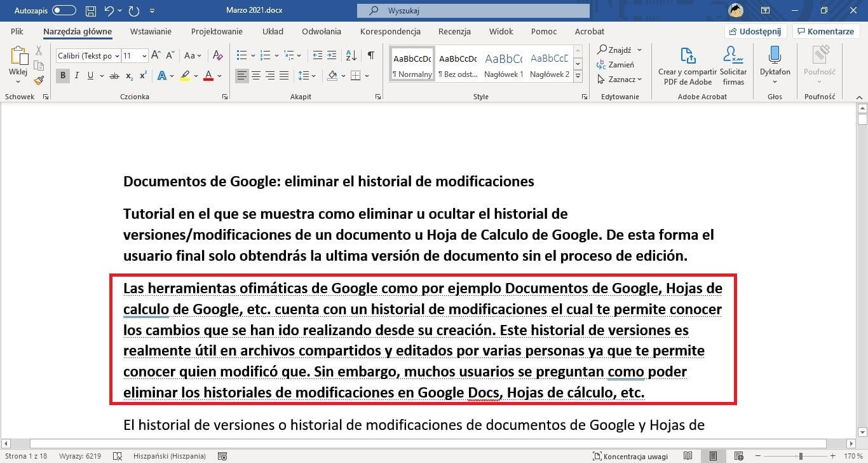The image size is (868, 463).
Task: Start Dyktafon dictation microphone
Action: point(775,55)
